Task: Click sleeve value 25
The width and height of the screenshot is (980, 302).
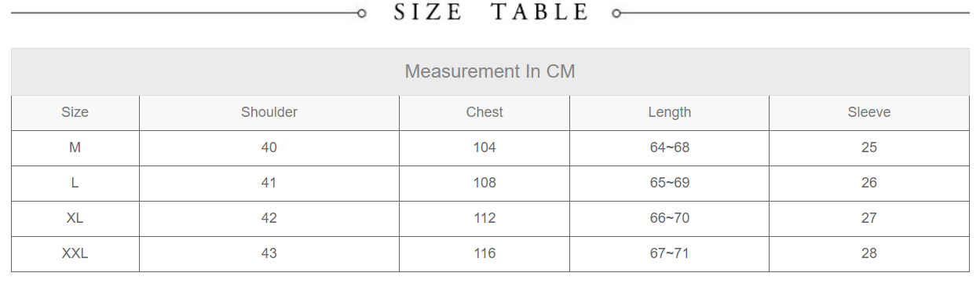Action: tap(869, 148)
